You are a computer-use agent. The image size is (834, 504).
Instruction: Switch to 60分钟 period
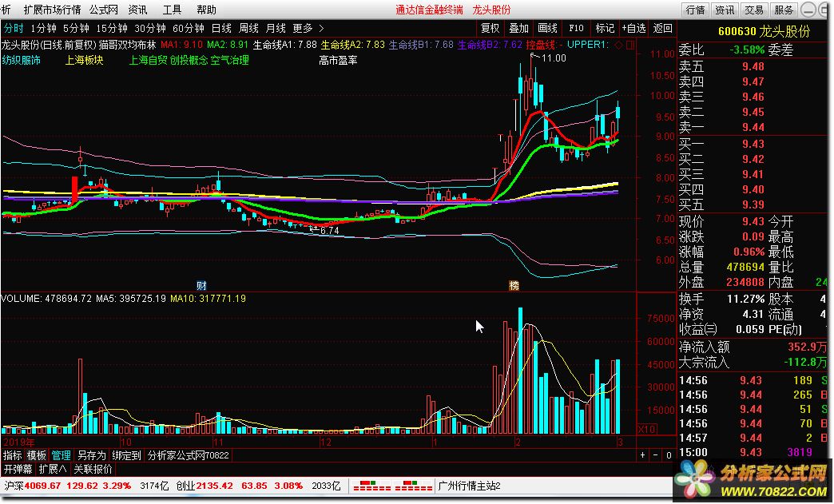tap(189, 28)
